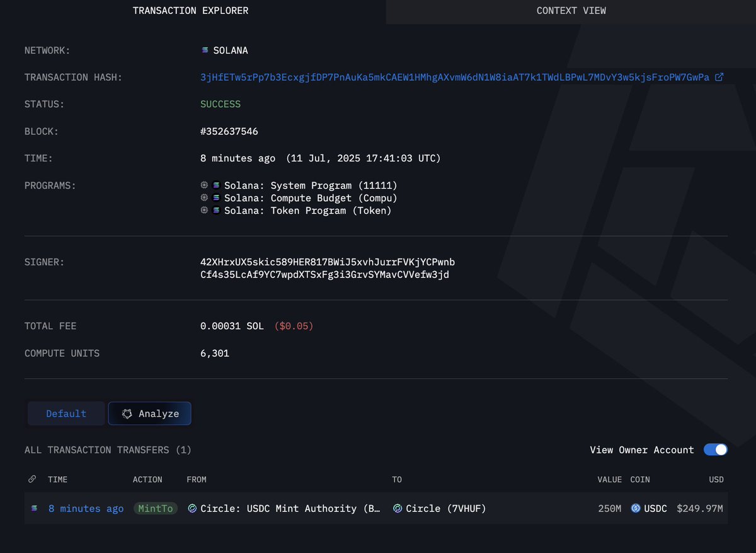Image resolution: width=756 pixels, height=553 pixels.
Task: Select block number #352637546
Action: coord(229,131)
